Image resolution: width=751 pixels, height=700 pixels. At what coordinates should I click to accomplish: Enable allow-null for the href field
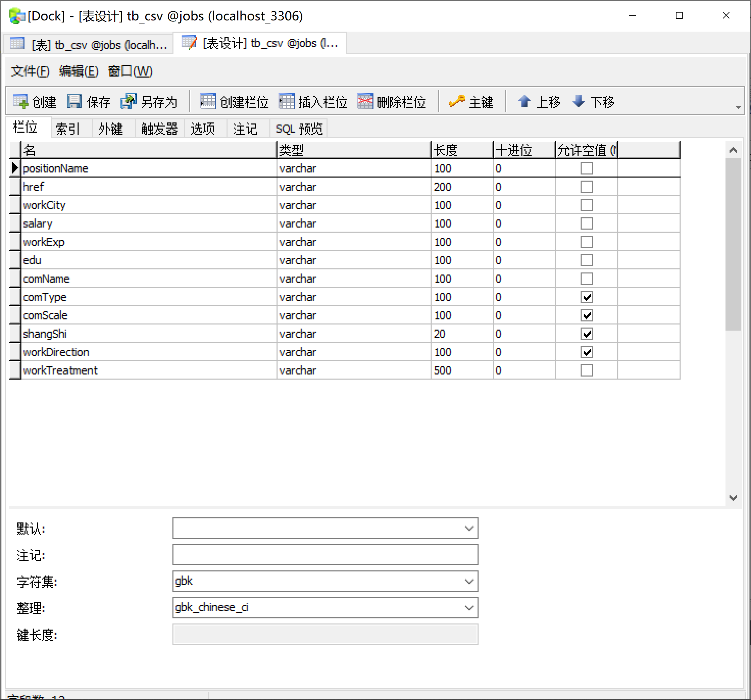pyautogui.click(x=586, y=187)
